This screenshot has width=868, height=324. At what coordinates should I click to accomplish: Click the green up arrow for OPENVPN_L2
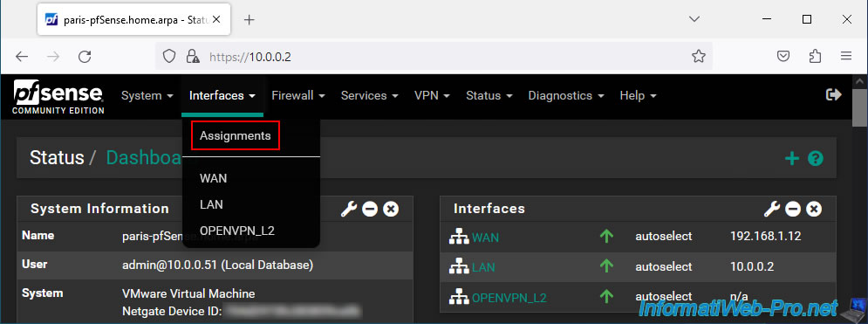pos(606,297)
